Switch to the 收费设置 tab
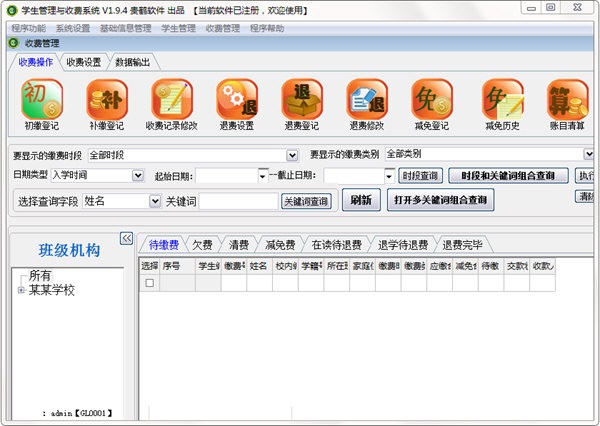 coord(84,62)
